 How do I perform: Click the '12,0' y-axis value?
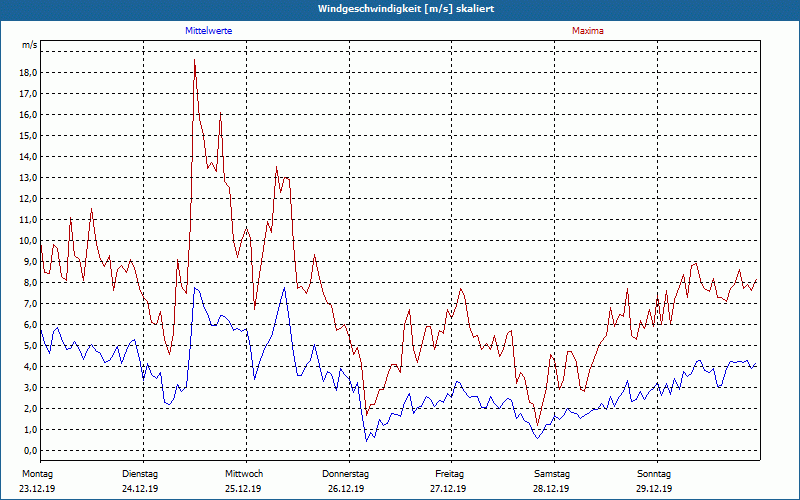[x=28, y=198]
